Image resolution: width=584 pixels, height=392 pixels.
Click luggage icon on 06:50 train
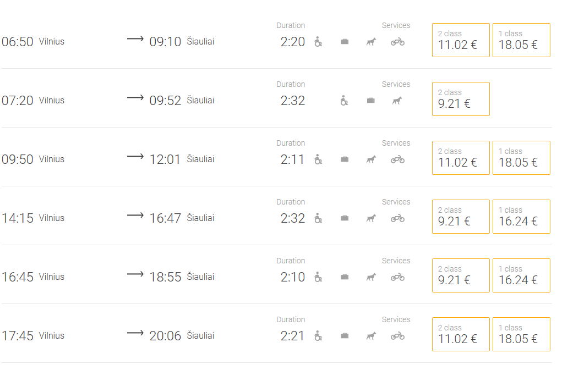tap(345, 42)
